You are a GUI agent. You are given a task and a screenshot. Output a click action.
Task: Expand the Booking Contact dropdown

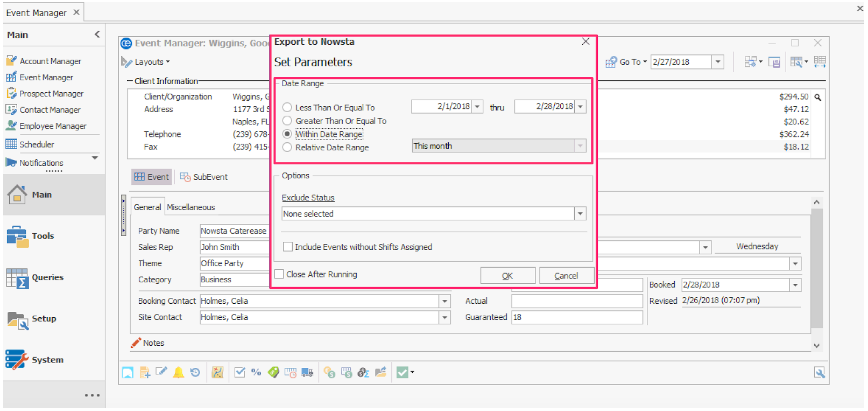click(445, 301)
